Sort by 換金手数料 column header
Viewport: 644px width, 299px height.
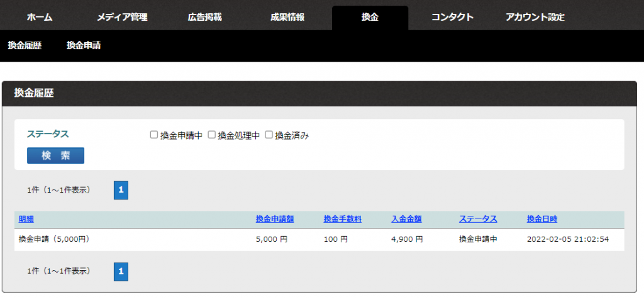[x=342, y=219]
